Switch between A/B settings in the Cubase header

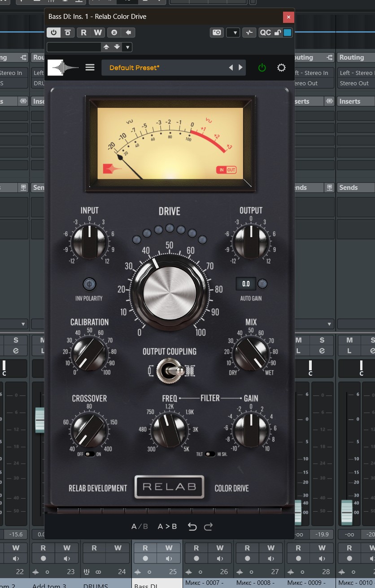pyautogui.click(x=114, y=32)
